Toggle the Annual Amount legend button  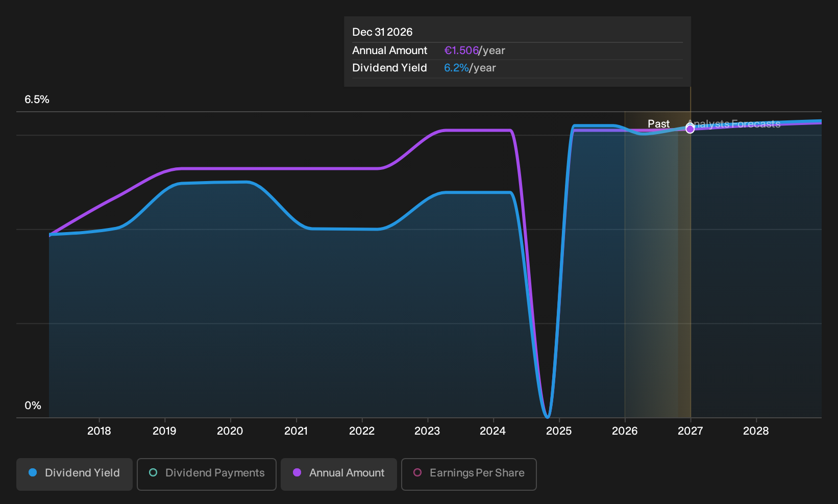tap(339, 474)
